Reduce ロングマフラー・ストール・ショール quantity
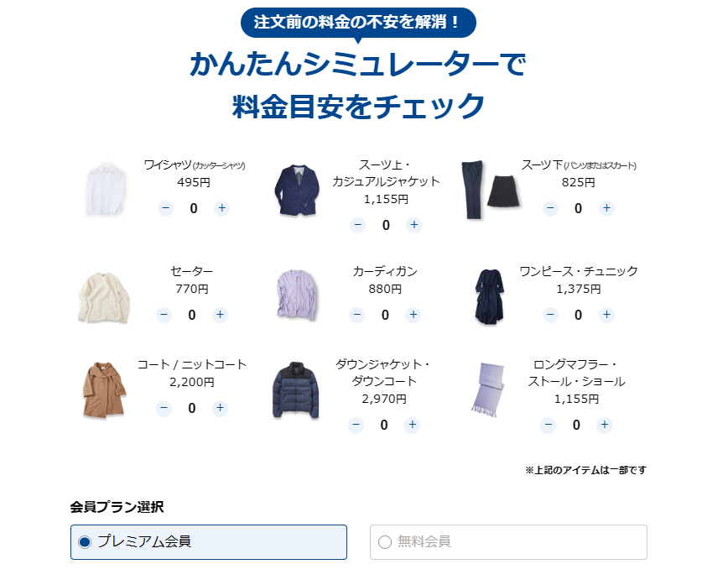This screenshot has height=585, width=728. [x=549, y=425]
